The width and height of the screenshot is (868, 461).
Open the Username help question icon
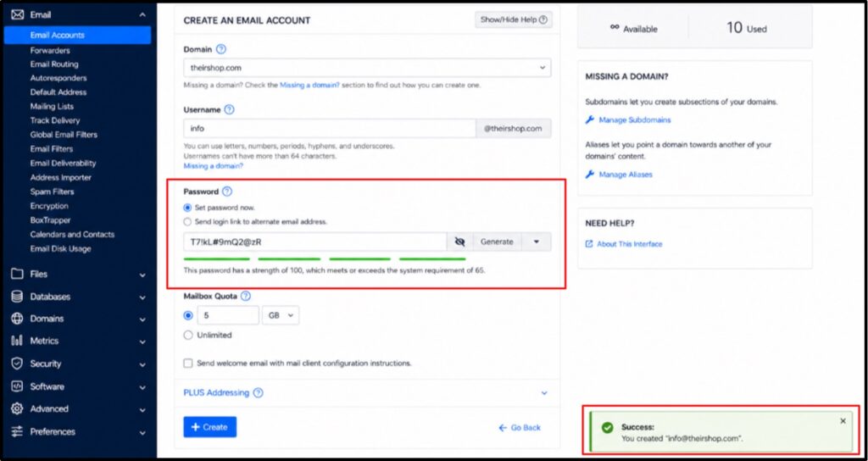tap(229, 109)
